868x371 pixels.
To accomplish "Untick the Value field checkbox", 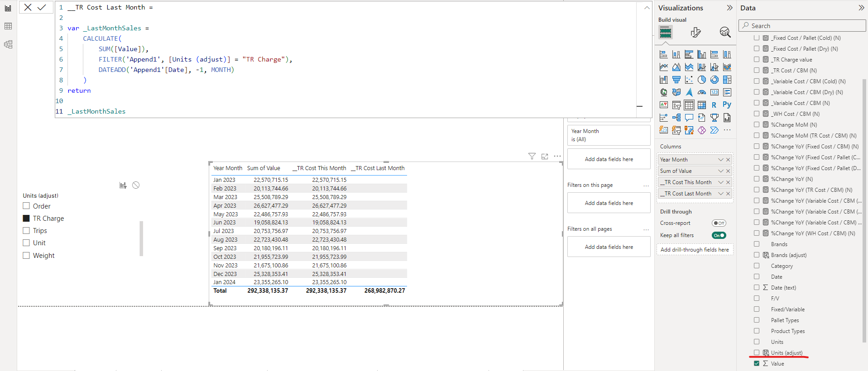I will click(757, 363).
